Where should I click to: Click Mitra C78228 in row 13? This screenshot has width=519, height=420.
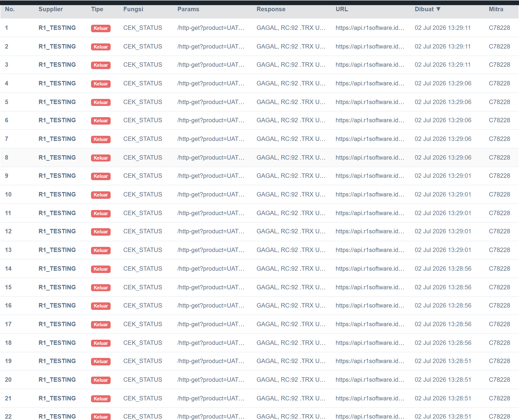coord(499,250)
